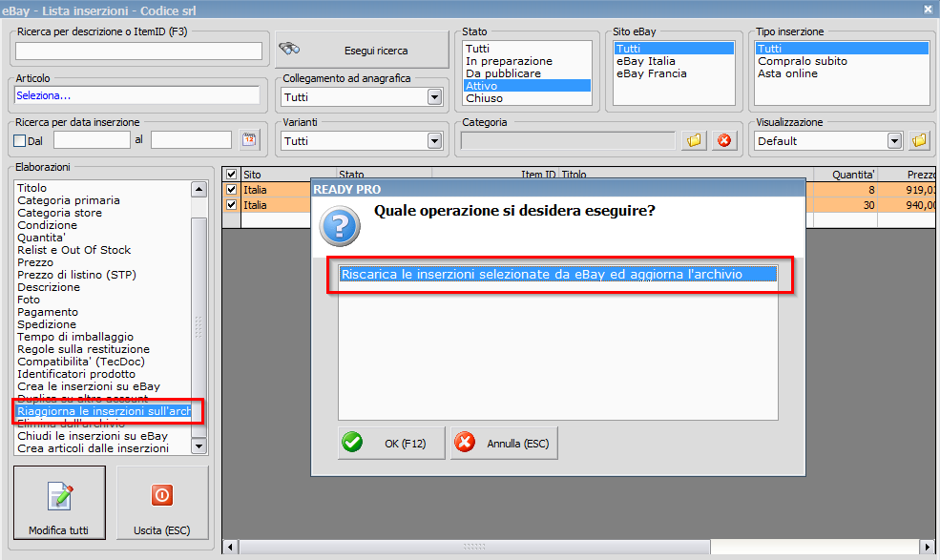Select Compralo subito listing type
Image resolution: width=940 pixels, height=560 pixels.
[842, 61]
